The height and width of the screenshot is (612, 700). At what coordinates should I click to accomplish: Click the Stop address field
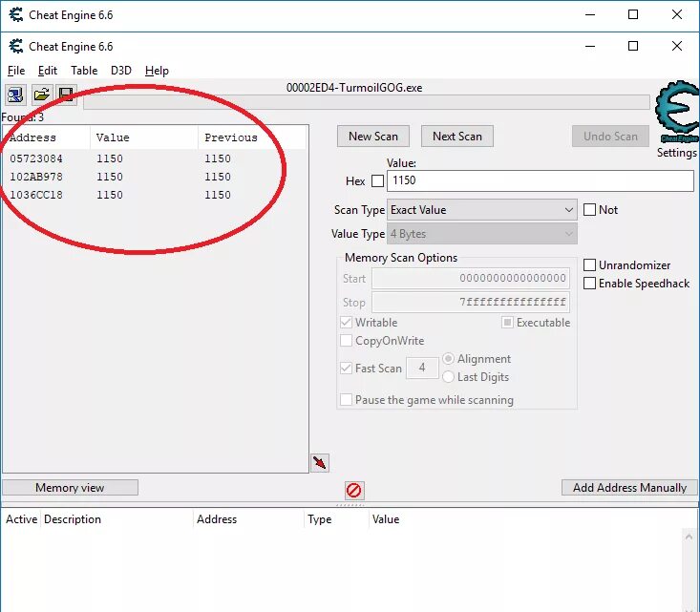471,303
